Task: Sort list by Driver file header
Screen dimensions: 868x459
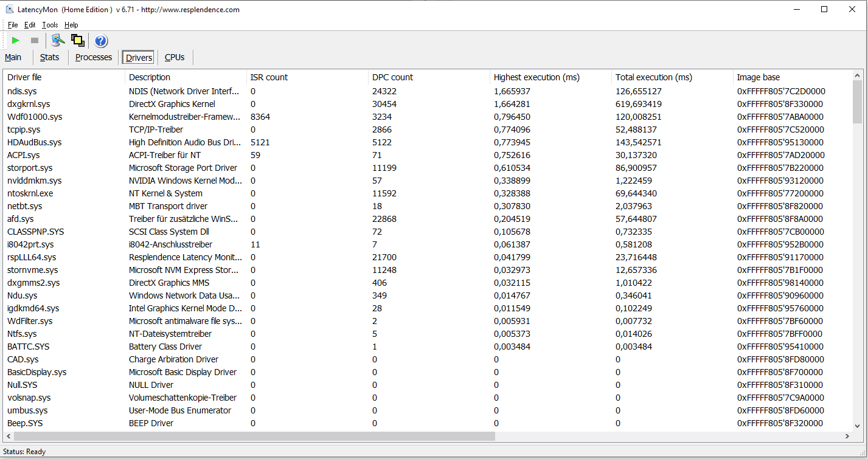Action: 24,77
